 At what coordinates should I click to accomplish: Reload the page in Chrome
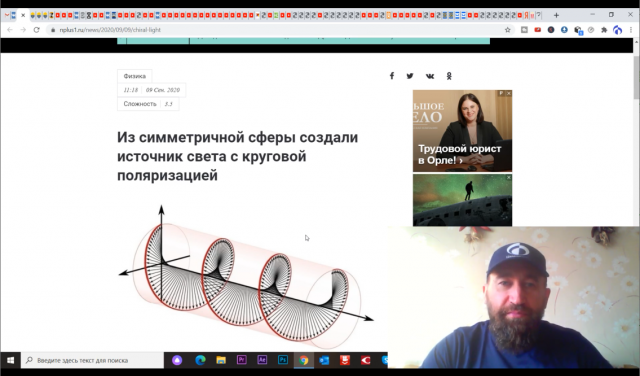click(x=36, y=30)
